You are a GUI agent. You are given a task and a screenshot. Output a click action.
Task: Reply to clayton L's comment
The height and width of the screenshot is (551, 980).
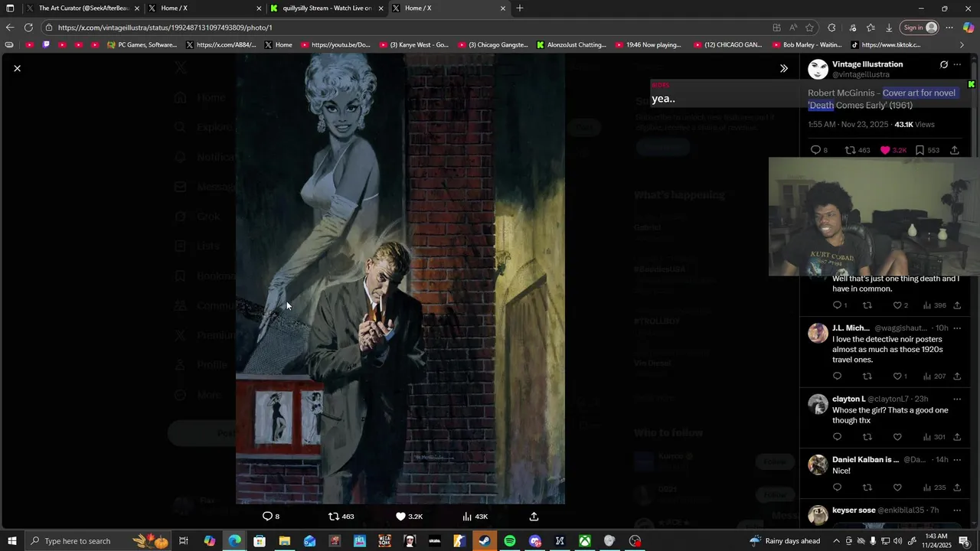tap(837, 437)
